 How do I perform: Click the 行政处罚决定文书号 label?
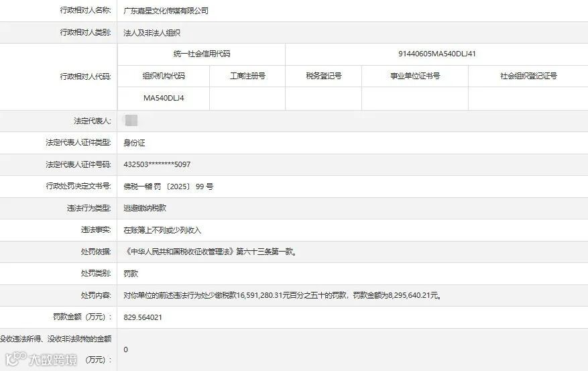tap(78, 186)
